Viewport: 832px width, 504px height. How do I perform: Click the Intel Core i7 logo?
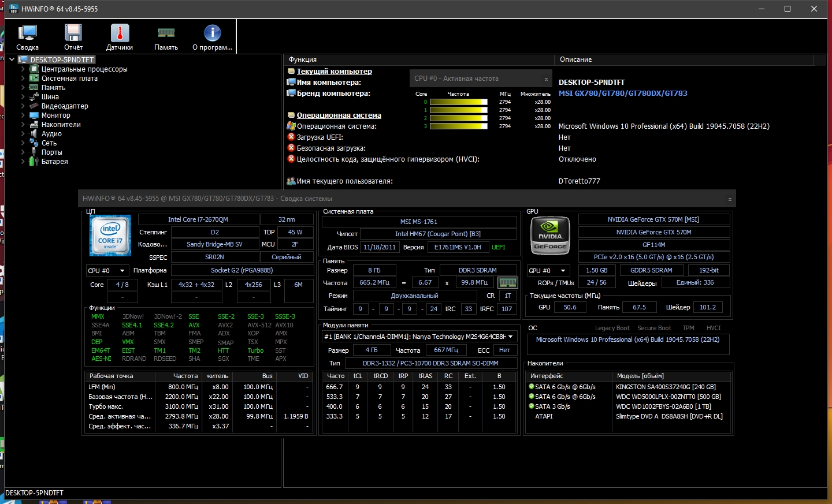(x=110, y=236)
